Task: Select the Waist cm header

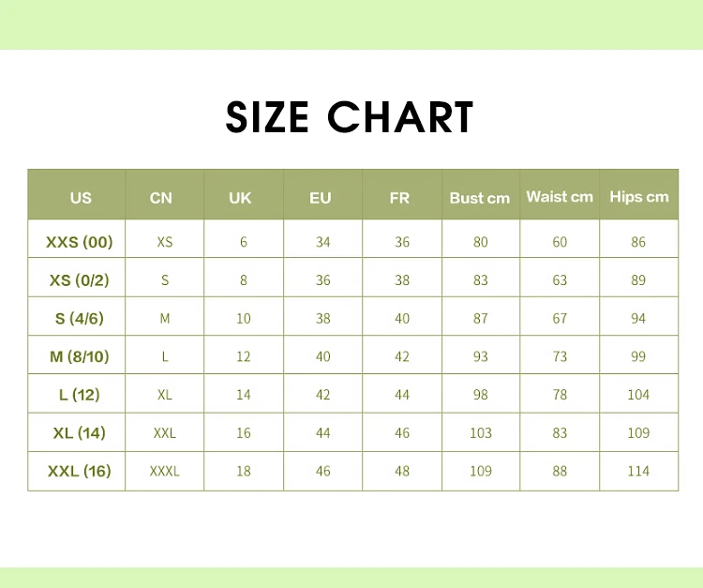Action: [560, 197]
